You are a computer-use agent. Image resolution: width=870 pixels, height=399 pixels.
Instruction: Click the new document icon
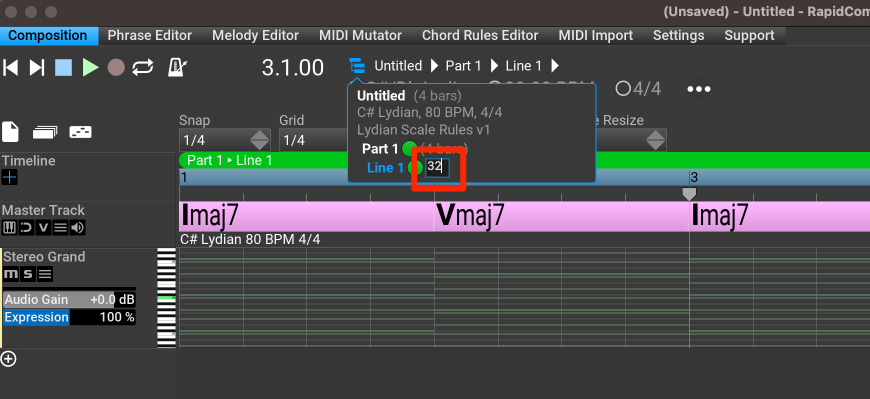click(x=11, y=132)
